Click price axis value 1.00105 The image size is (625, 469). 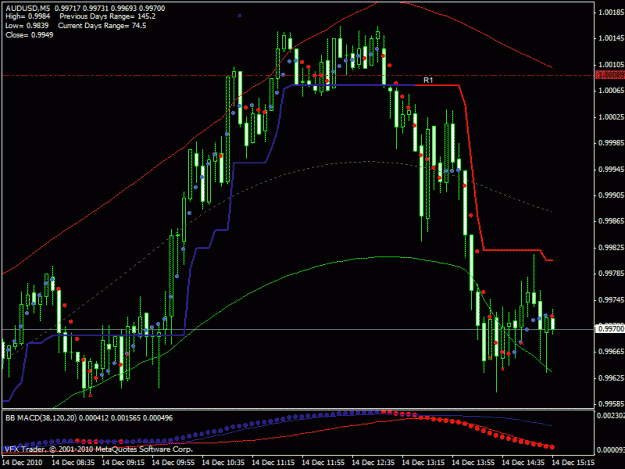click(611, 65)
